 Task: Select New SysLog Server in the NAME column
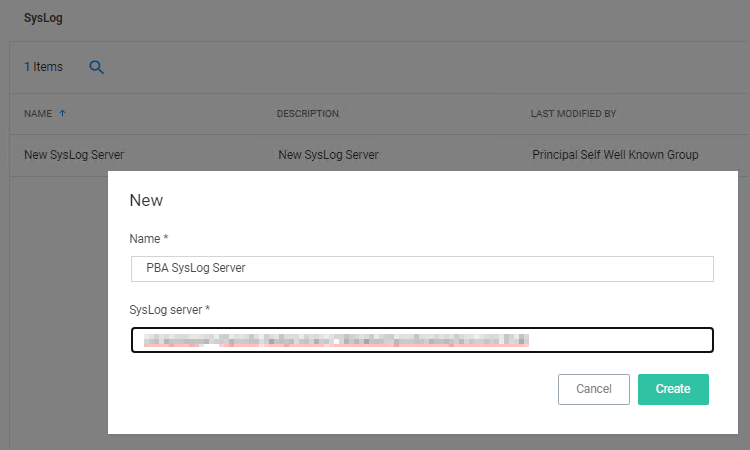click(x=74, y=155)
